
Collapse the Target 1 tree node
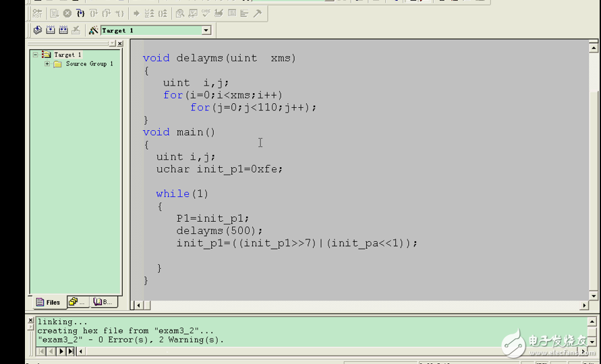click(x=35, y=55)
